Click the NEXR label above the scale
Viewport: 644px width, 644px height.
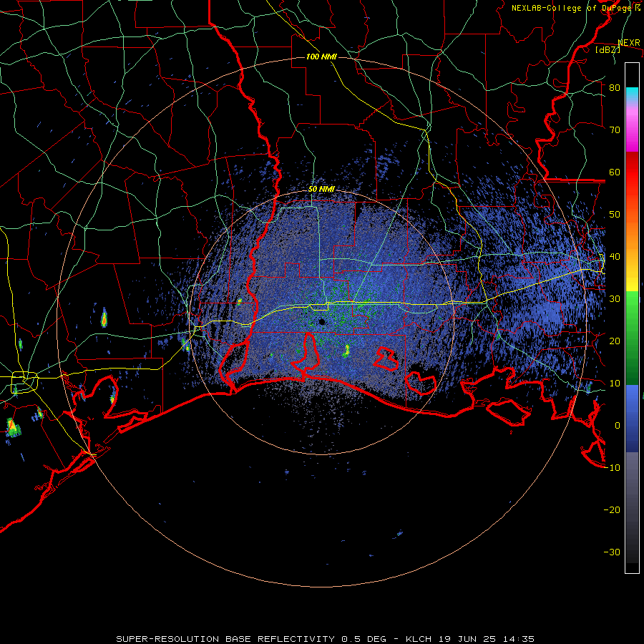(629, 43)
